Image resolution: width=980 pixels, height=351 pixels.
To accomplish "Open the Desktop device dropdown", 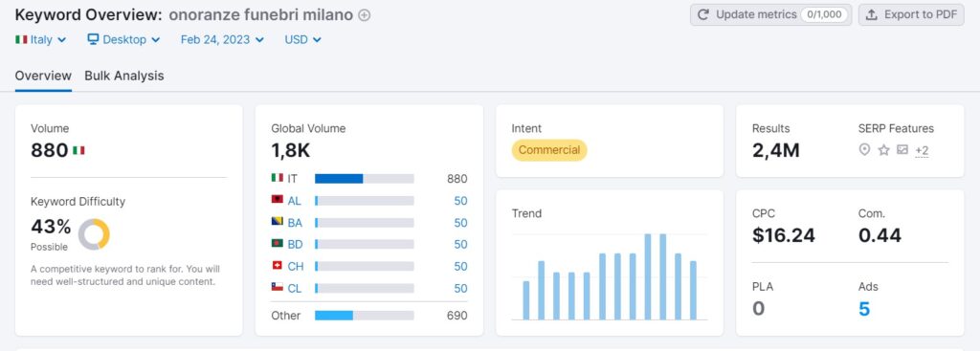I will pos(123,39).
